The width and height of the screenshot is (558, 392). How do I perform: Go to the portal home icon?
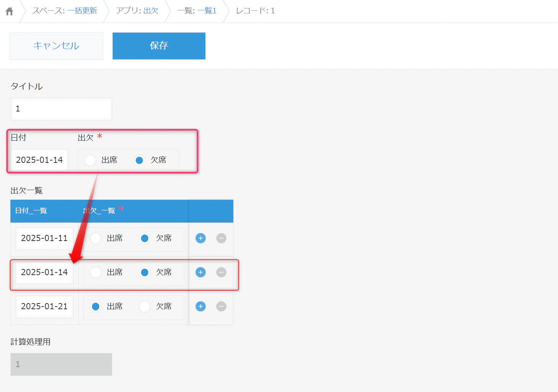(x=10, y=11)
